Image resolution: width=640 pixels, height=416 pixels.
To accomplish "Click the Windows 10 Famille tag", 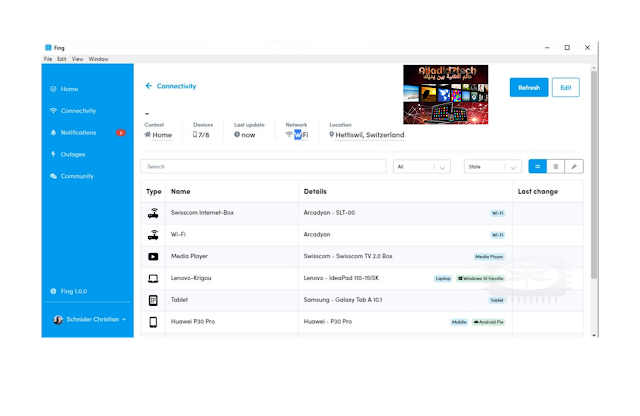I will coord(480,278).
